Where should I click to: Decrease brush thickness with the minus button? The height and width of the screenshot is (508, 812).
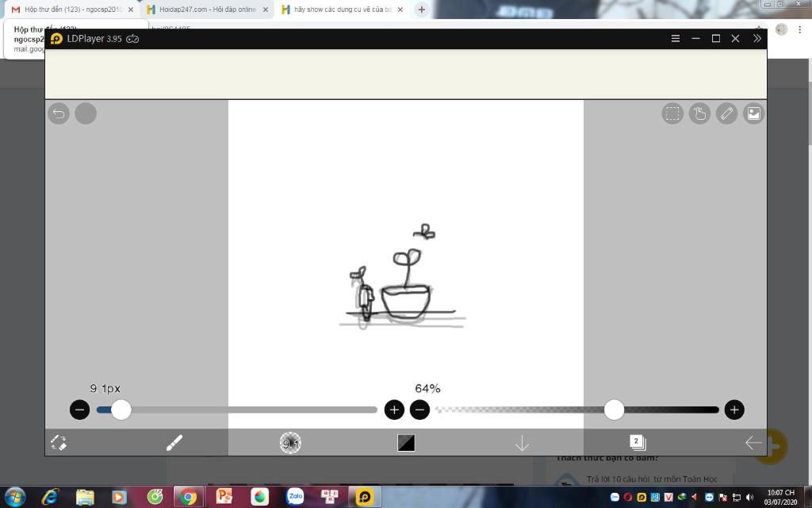[80, 410]
